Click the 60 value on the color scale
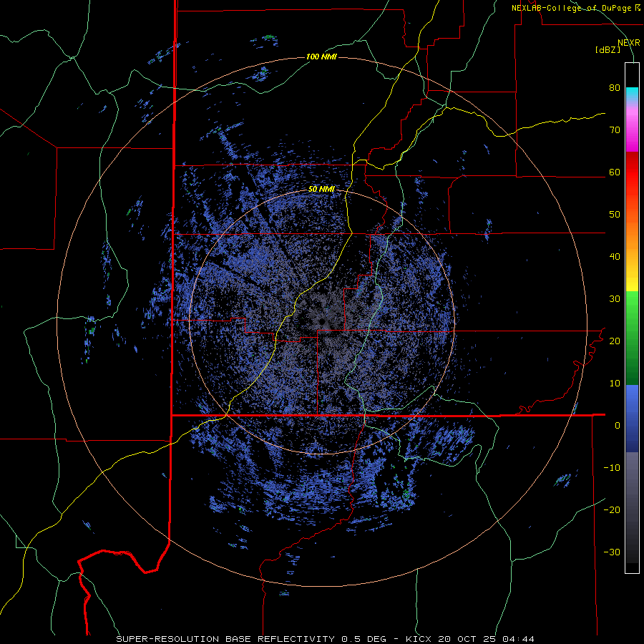 (x=615, y=172)
